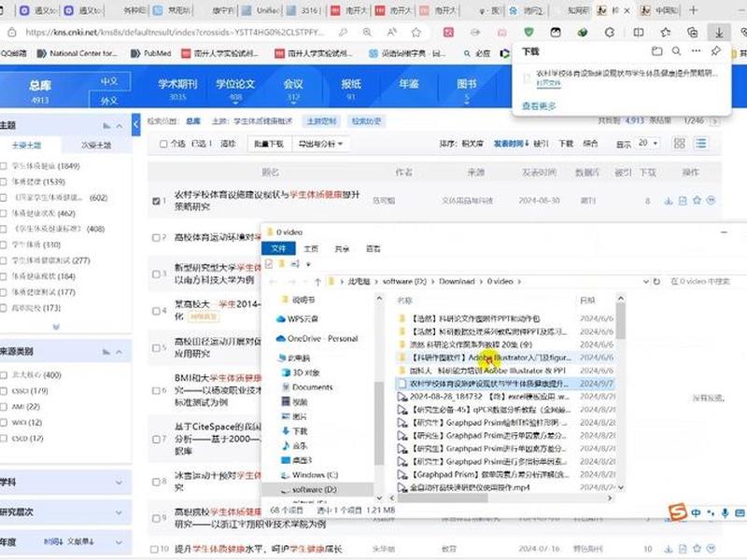This screenshot has height=560, width=747.
Task: Click Explorer up-directory arrow
Action: point(317,282)
